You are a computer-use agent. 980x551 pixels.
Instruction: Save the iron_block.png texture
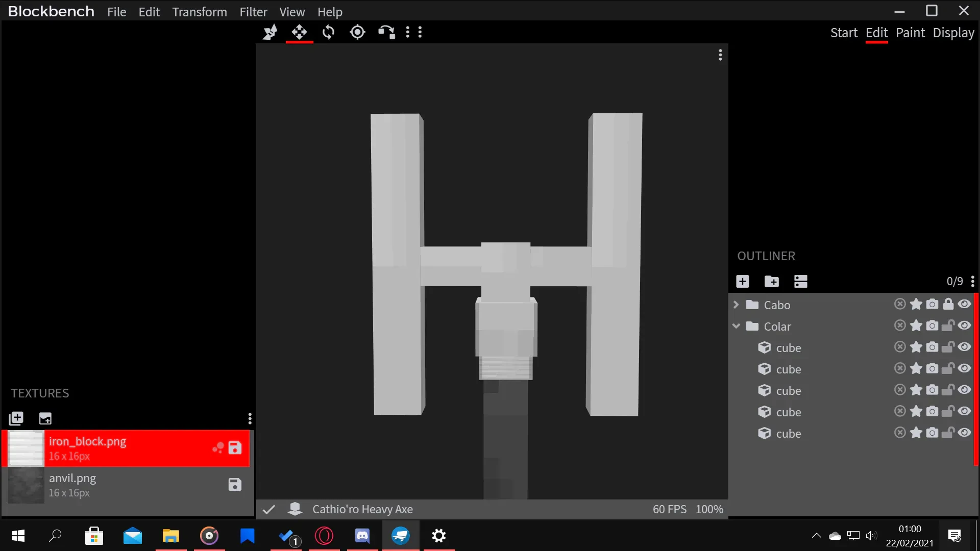coord(235,448)
